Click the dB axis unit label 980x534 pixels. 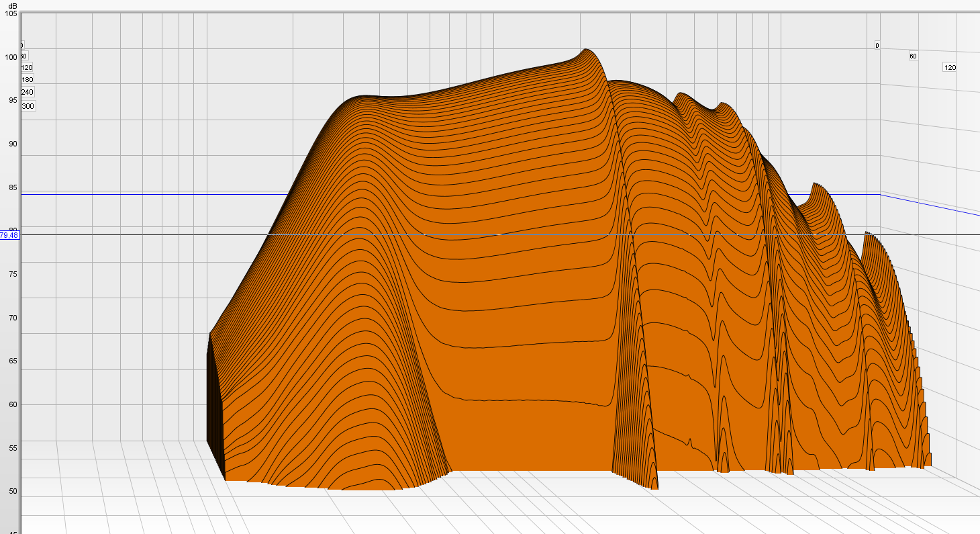pos(13,6)
